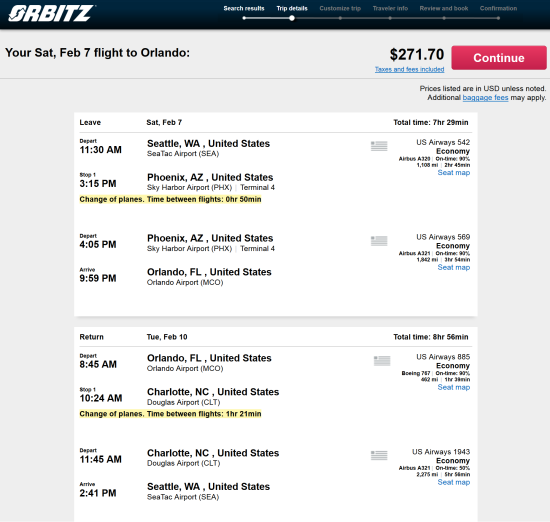This screenshot has height=522, width=550.
Task: Click the US Airways 1943 airline flag icon
Action: [x=379, y=455]
